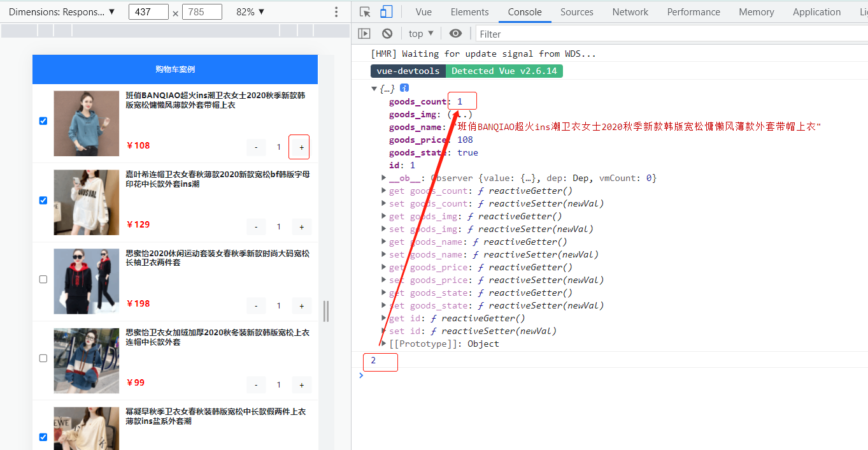Expand set goods_price reactiveSetter

coord(384,280)
